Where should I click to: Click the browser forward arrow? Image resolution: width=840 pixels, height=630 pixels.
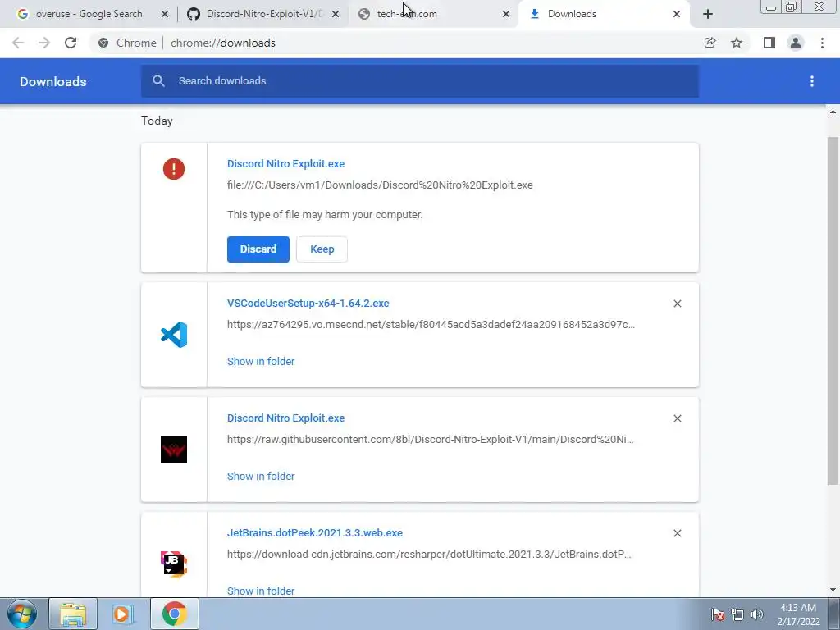click(44, 43)
